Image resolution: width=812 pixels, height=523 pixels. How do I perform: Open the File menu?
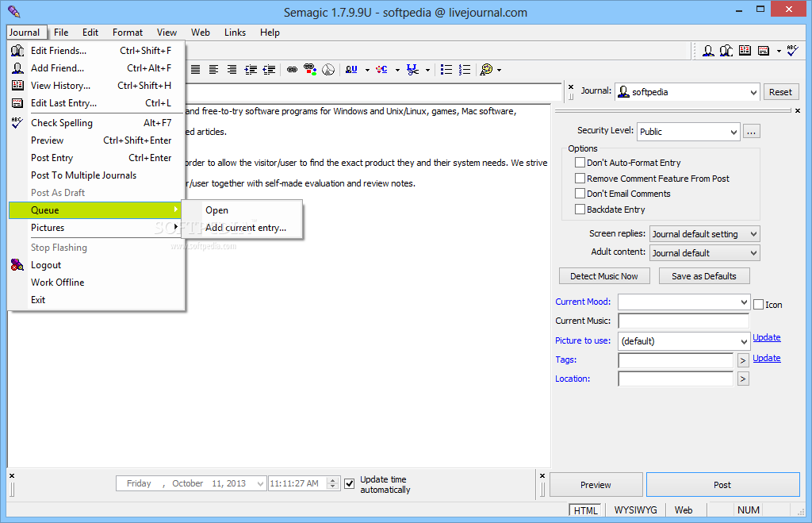[x=61, y=32]
